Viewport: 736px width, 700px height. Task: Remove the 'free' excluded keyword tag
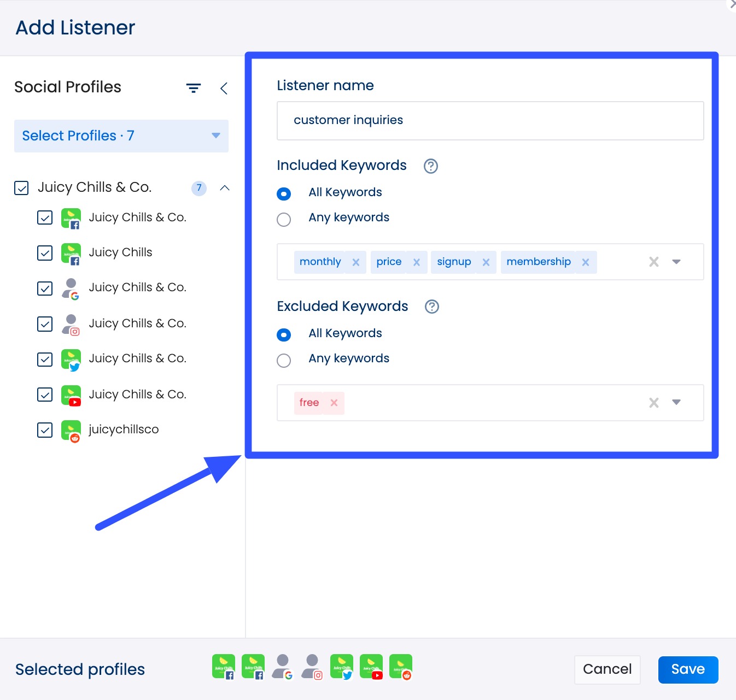pyautogui.click(x=334, y=403)
